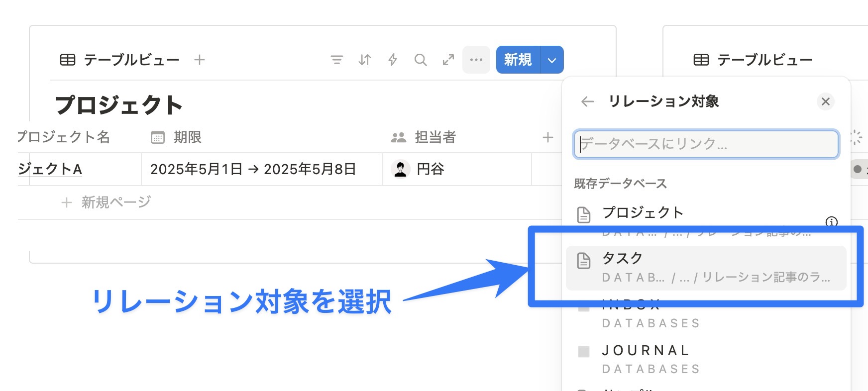The image size is (868, 391).
Task: Click the page icon of the タスク entry
Action: click(x=584, y=260)
